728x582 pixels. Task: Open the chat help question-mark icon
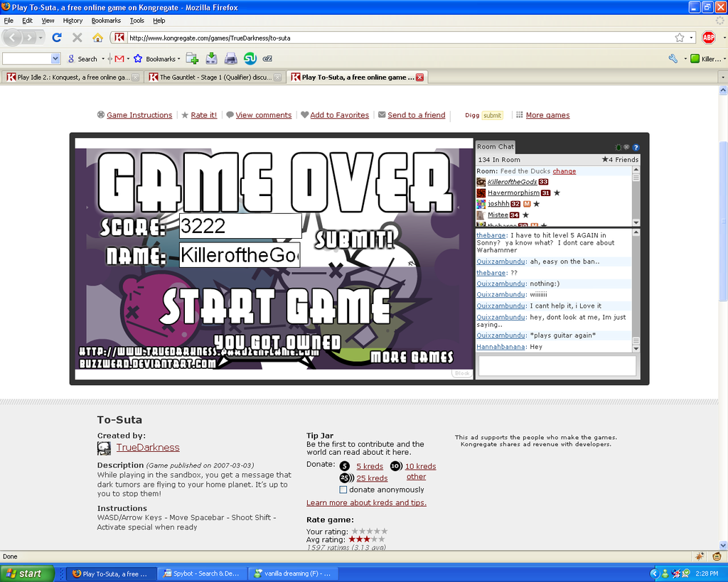coord(636,147)
